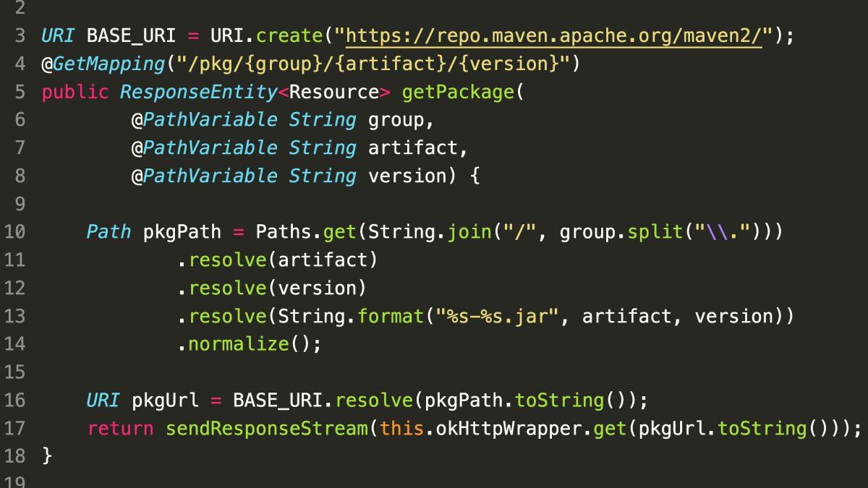This screenshot has width=868, height=488.
Task: Open the repo.maven.apache.org URL link
Action: click(554, 35)
